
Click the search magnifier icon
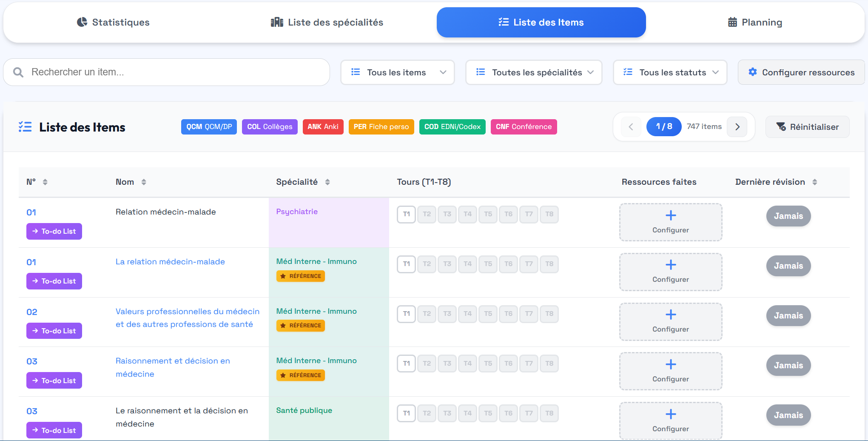(18, 72)
